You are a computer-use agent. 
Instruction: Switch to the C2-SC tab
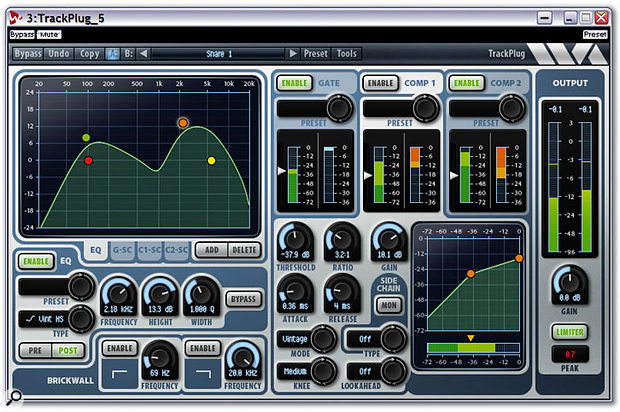176,250
